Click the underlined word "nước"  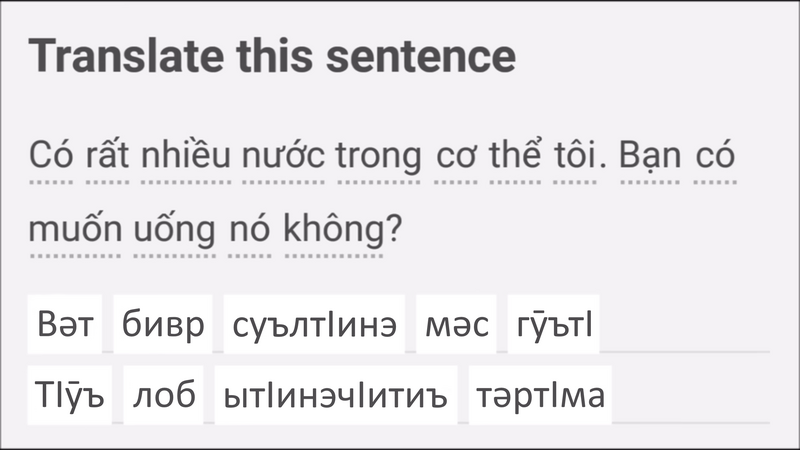pyautogui.click(x=283, y=158)
